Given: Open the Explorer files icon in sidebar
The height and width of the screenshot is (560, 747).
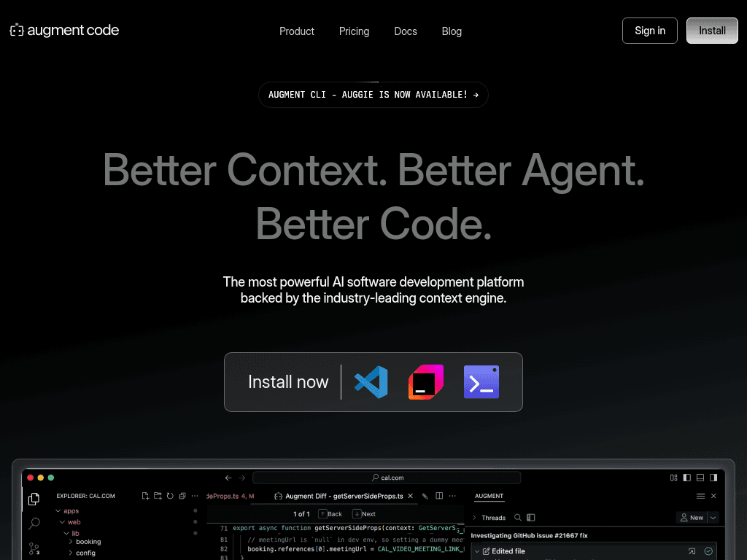Looking at the screenshot, I should tap(34, 499).
